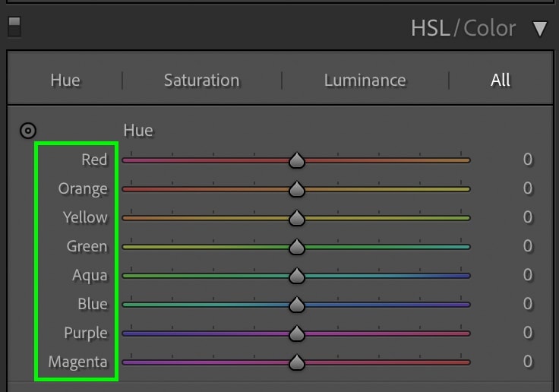Click the Orange hue slider handle
This screenshot has height=392, width=559.
pyautogui.click(x=297, y=189)
